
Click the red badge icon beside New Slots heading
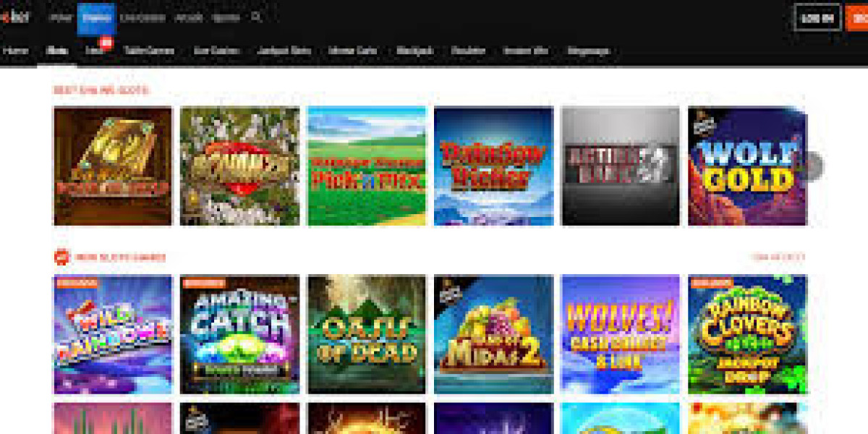[61, 257]
